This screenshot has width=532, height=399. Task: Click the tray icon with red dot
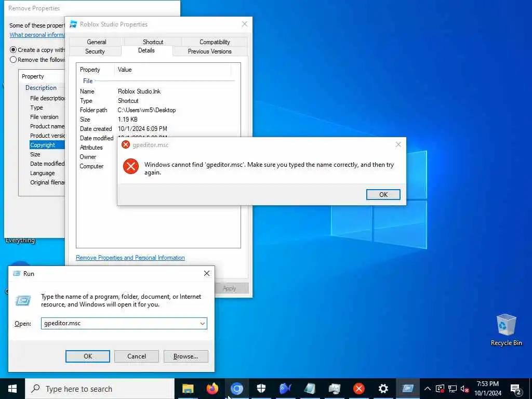point(440,389)
